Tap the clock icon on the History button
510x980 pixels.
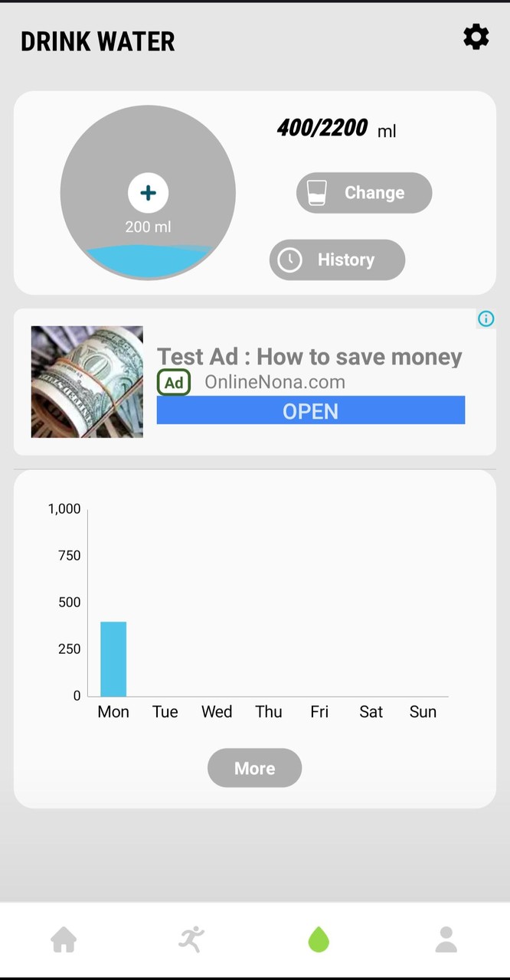tap(289, 260)
